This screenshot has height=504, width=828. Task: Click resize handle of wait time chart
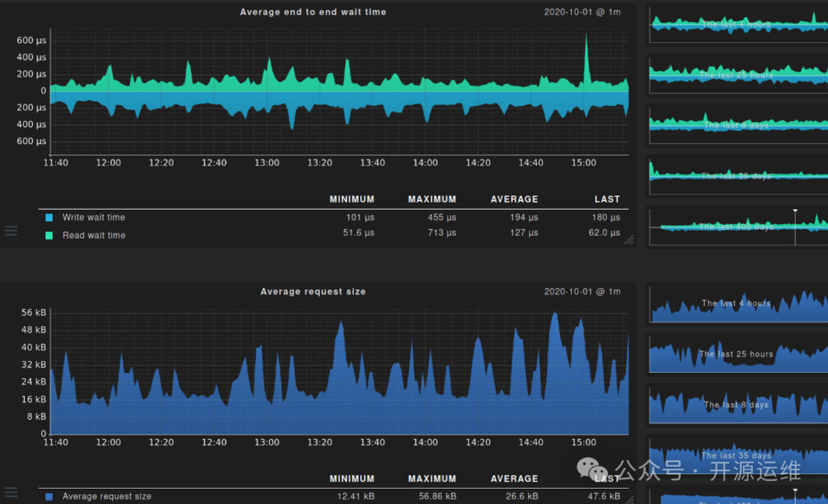coord(629,240)
